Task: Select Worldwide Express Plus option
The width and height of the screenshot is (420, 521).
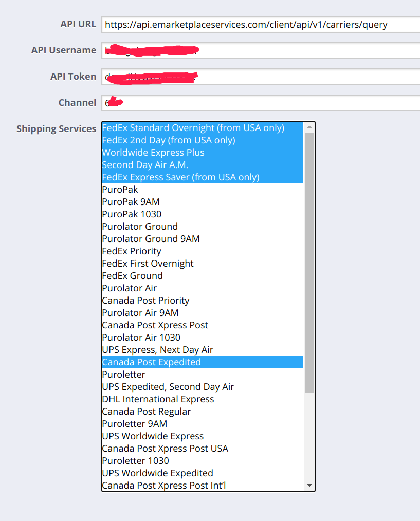Action: point(153,153)
